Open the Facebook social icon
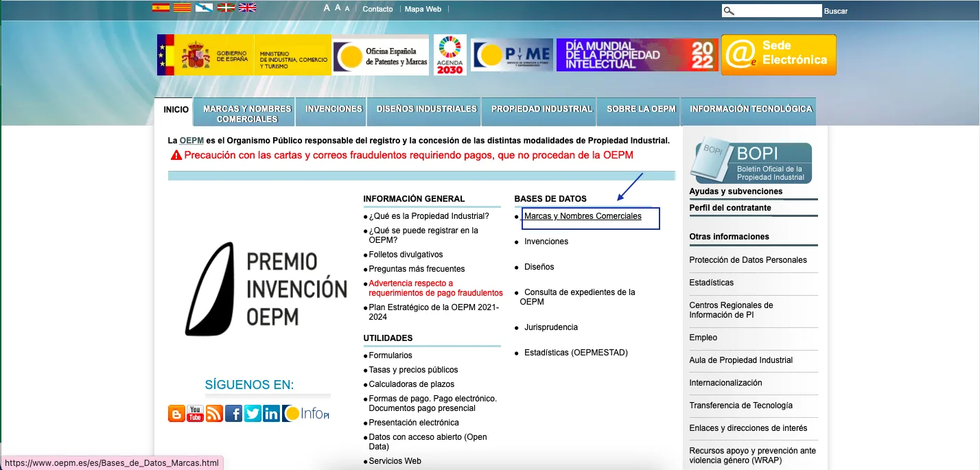Image resolution: width=980 pixels, height=470 pixels. click(233, 414)
